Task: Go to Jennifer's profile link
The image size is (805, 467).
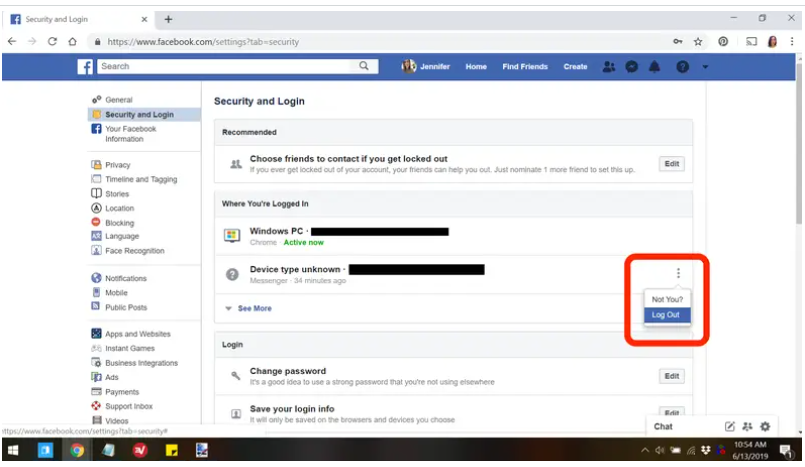Action: click(x=426, y=67)
